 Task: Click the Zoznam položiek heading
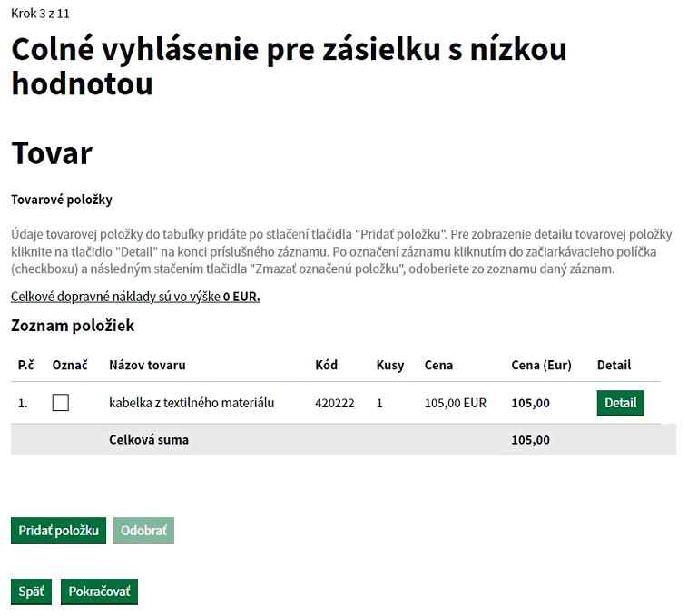pyautogui.click(x=73, y=326)
